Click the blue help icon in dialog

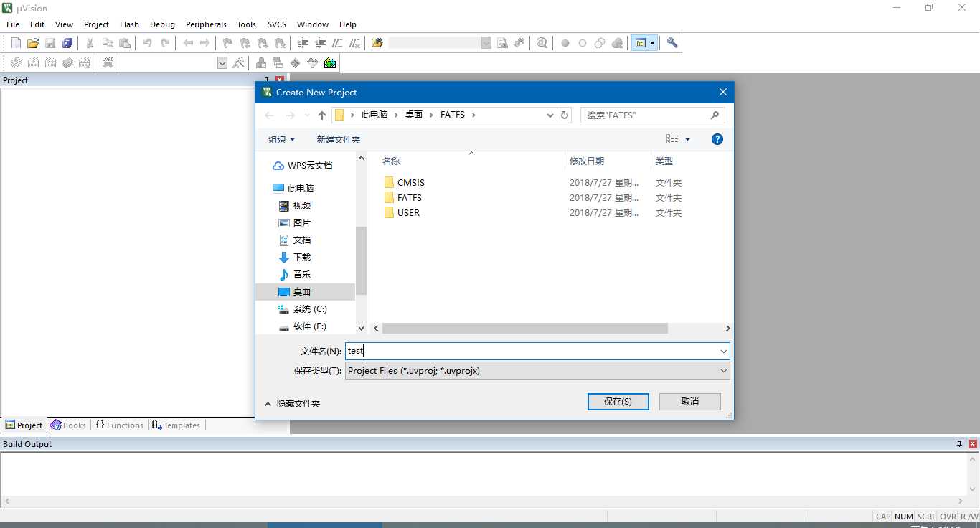pyautogui.click(x=717, y=139)
